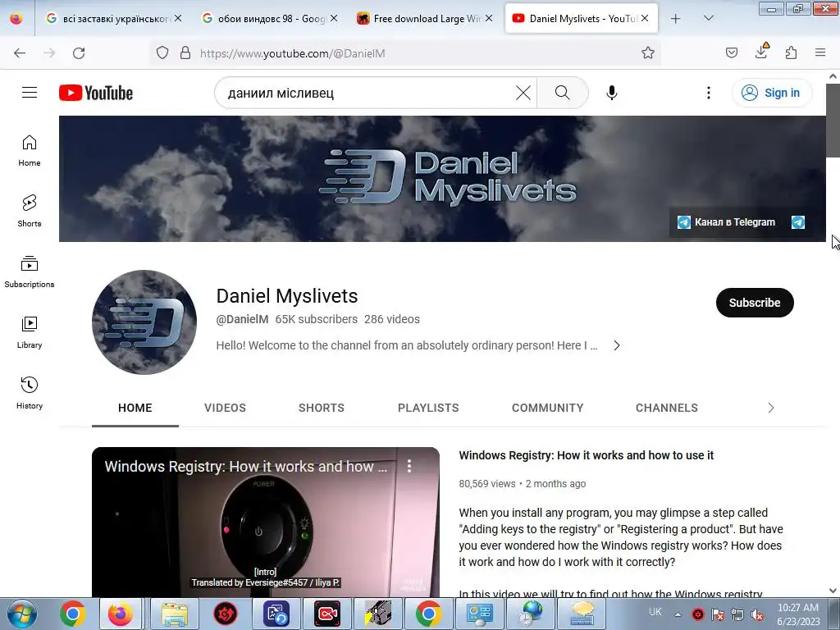Click the YouTube logo
840x630 pixels.
(96, 93)
